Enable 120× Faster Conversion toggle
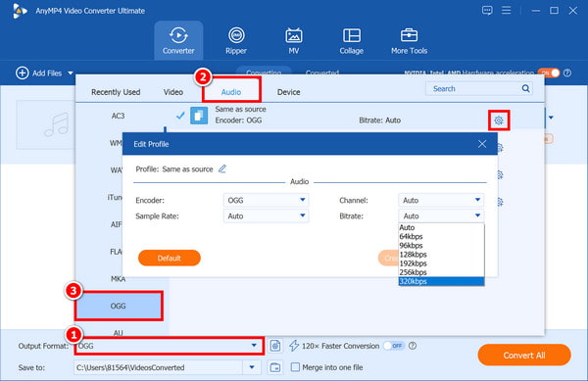This screenshot has height=381, width=588. coord(394,346)
